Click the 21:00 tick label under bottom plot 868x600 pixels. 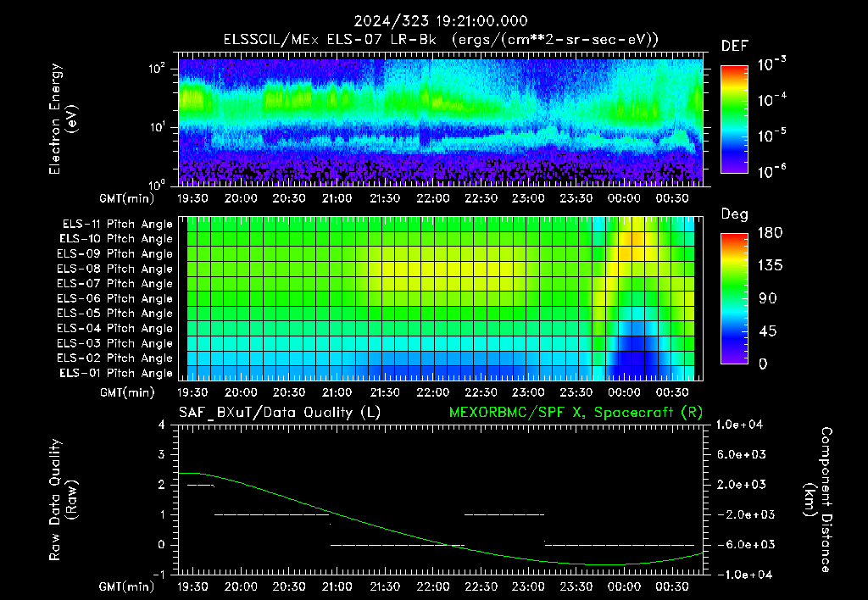click(x=337, y=586)
